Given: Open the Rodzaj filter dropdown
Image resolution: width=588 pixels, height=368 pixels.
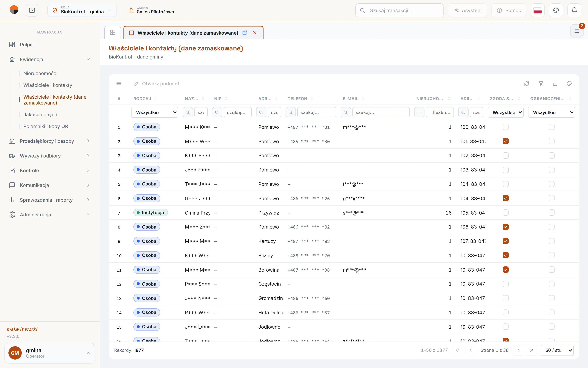Looking at the screenshot, I should point(155,112).
